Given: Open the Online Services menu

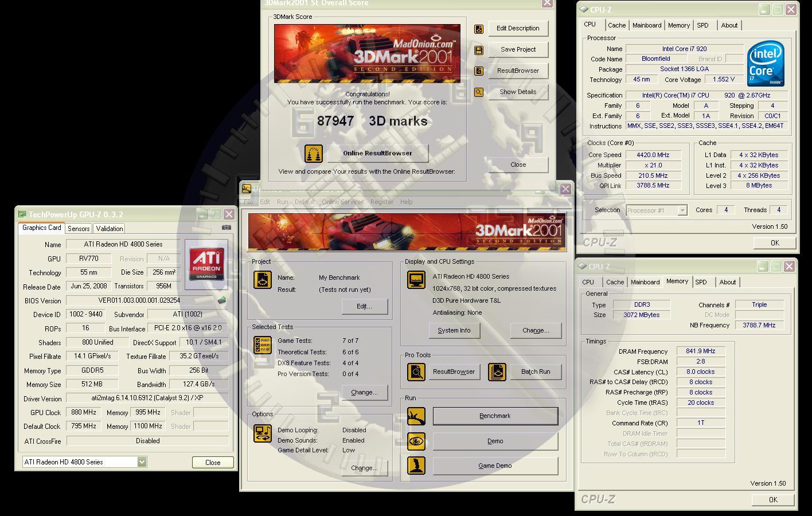Looking at the screenshot, I should (x=343, y=202).
